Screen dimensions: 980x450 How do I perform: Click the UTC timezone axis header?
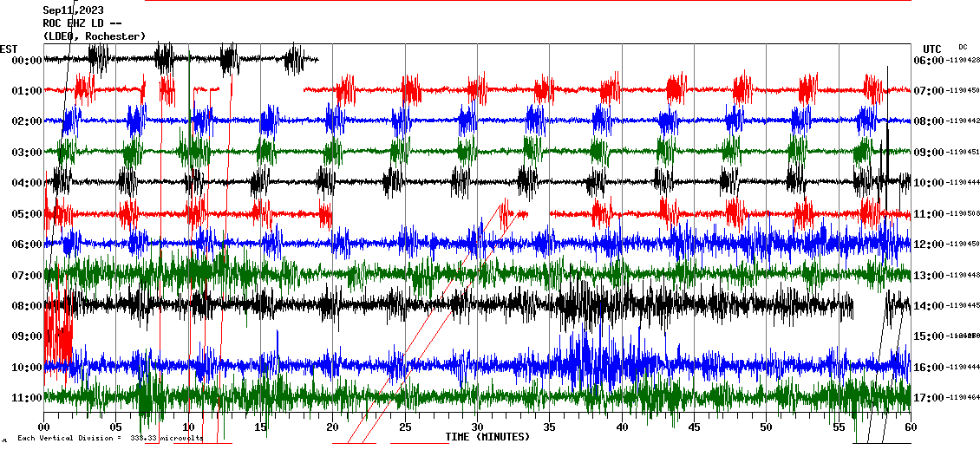point(932,49)
